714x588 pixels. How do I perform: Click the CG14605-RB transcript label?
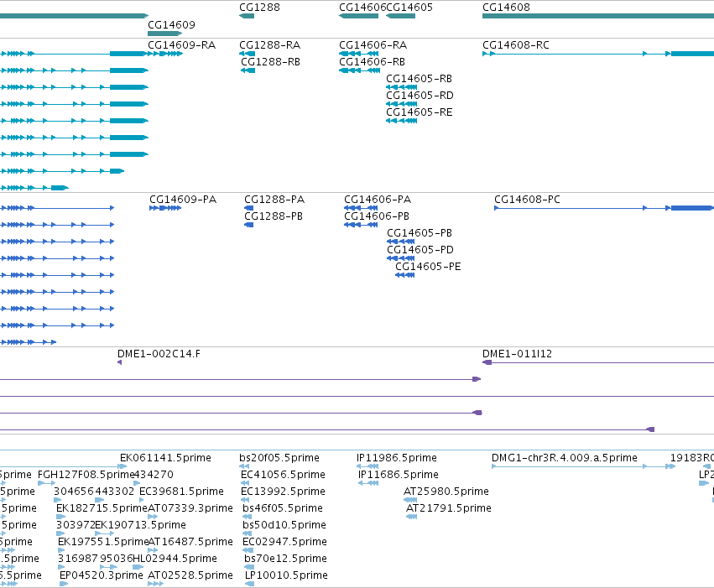(419, 79)
